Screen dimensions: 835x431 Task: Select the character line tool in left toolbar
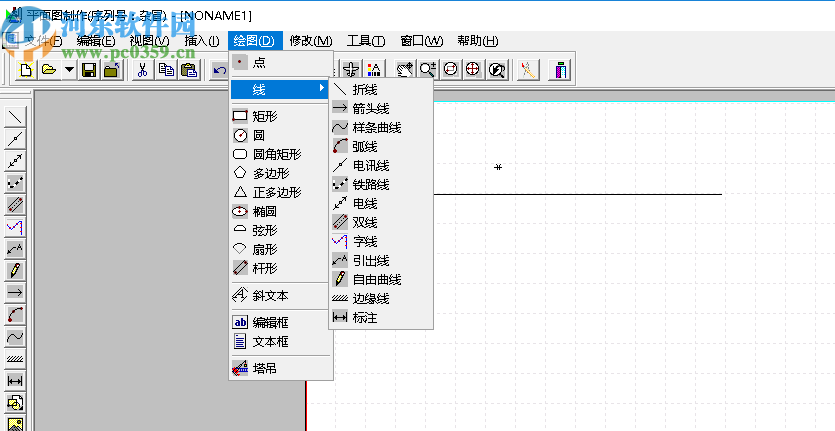tap(15, 227)
